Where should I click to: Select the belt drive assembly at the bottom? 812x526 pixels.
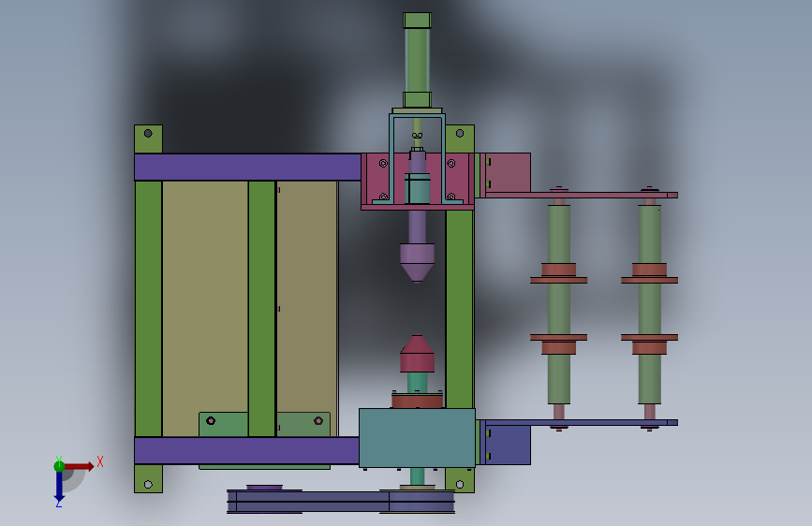341,500
